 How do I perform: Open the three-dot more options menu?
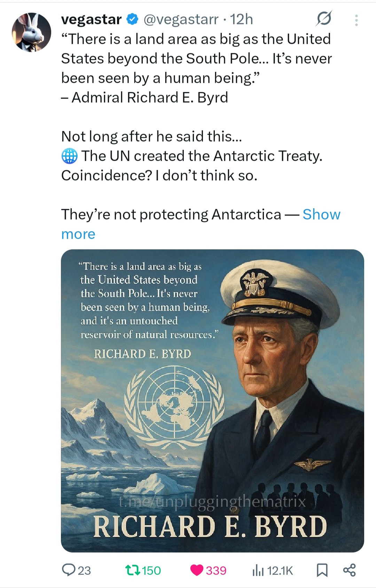[356, 20]
